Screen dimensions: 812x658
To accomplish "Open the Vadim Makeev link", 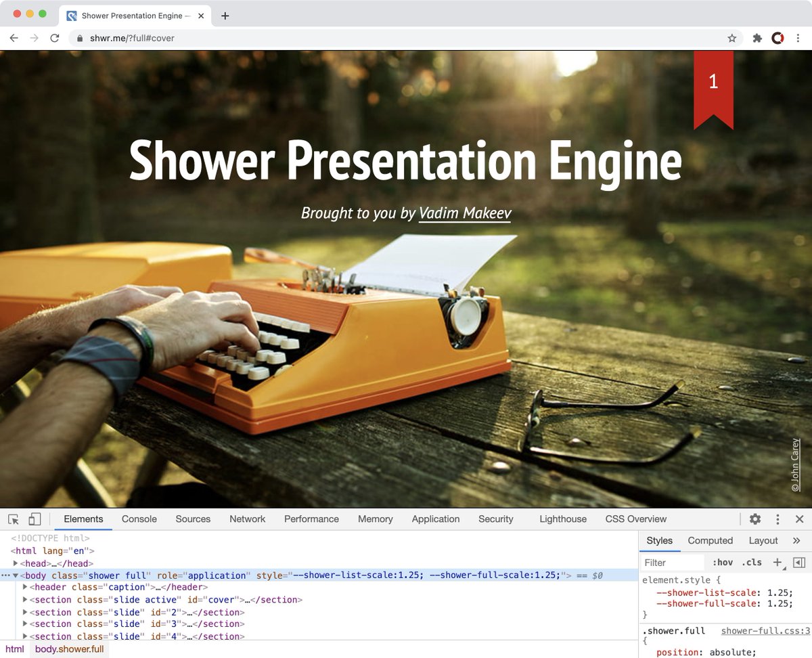I will coord(465,213).
